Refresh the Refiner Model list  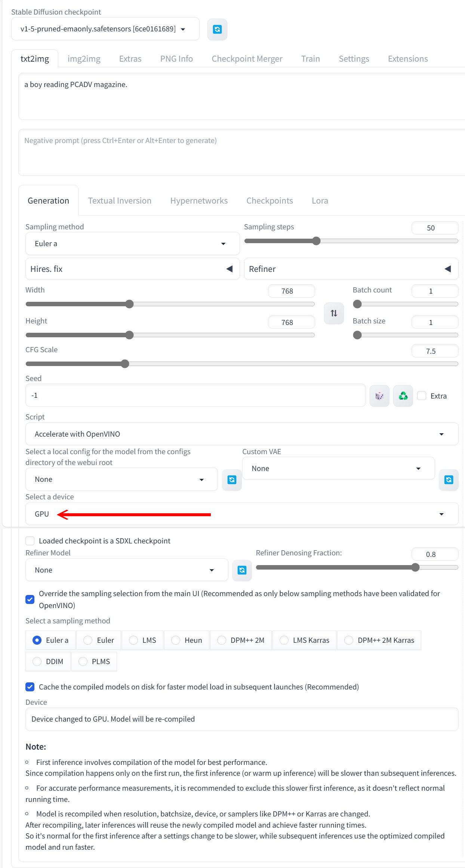coord(242,570)
